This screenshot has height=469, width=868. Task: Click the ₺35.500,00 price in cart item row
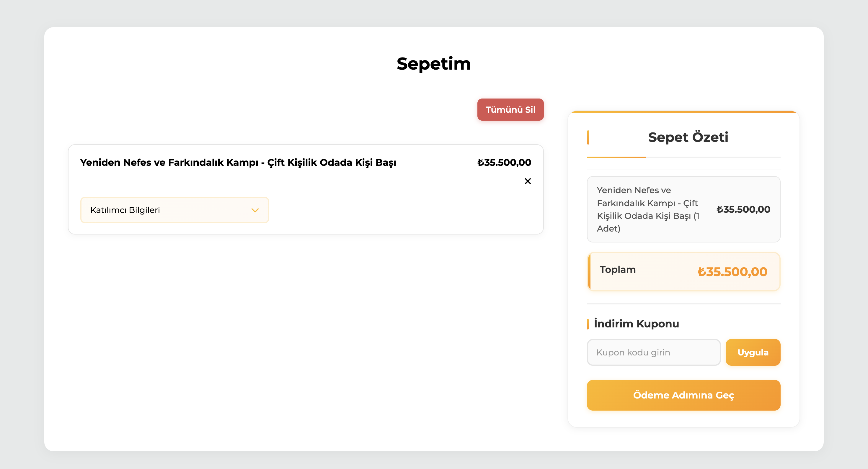[x=504, y=162]
